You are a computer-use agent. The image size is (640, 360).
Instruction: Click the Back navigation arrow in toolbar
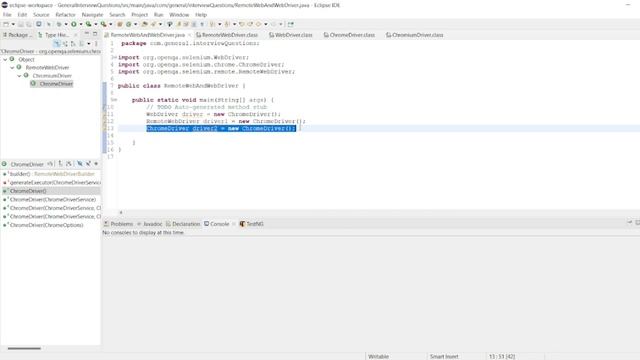coord(258,24)
